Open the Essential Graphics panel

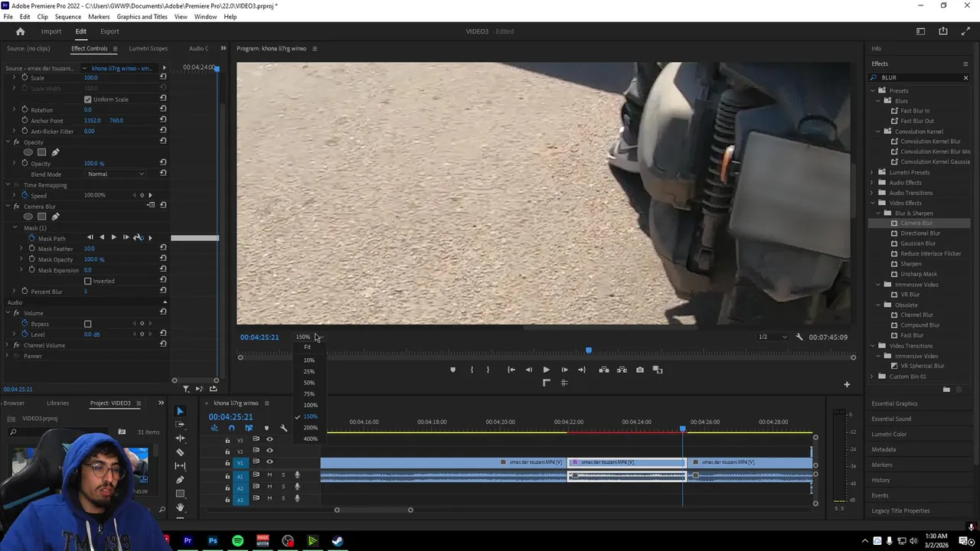click(894, 403)
